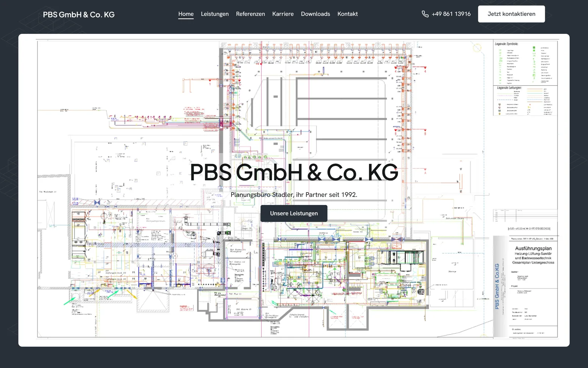
Task: Click the Ausführungsplan title block in the drawing
Action: [x=533, y=255]
